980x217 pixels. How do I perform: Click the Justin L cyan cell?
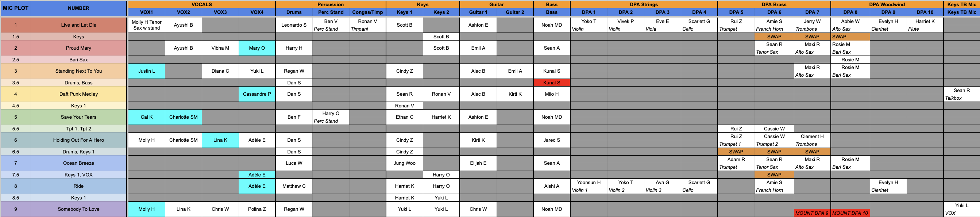pyautogui.click(x=146, y=71)
